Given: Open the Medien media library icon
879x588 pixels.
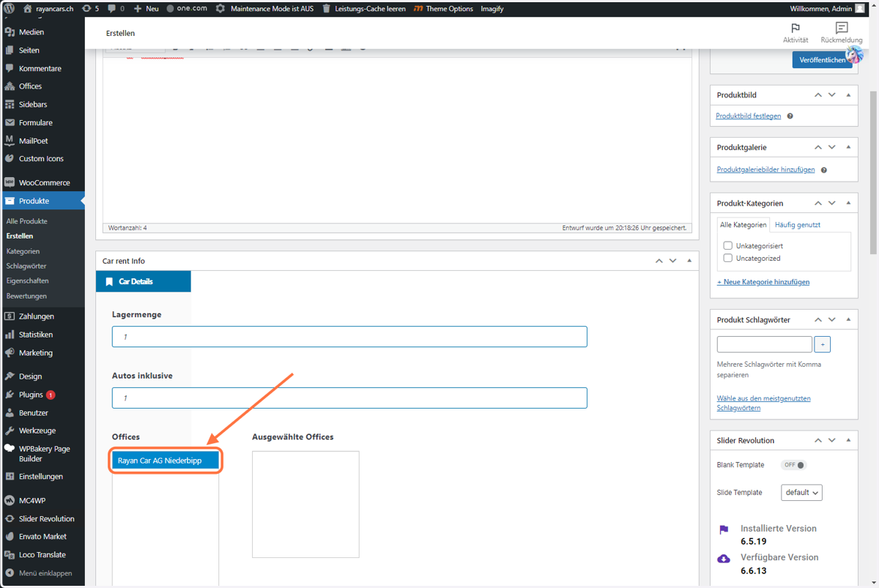Looking at the screenshot, I should [x=10, y=32].
